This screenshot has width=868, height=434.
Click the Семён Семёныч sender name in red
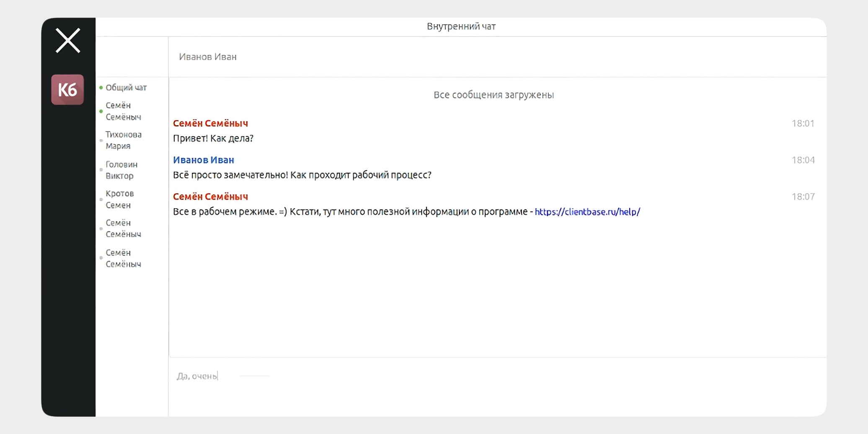211,123
